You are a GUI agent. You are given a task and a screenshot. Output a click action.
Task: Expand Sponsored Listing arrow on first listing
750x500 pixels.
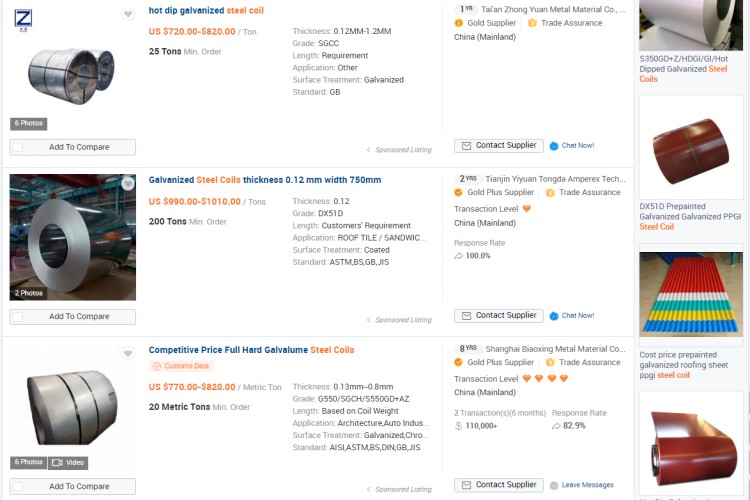[369, 150]
